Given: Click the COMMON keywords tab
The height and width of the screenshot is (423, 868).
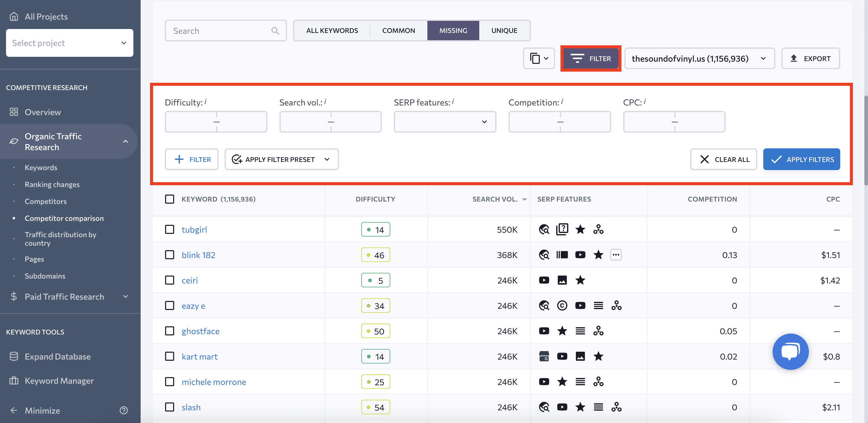Looking at the screenshot, I should tap(398, 30).
